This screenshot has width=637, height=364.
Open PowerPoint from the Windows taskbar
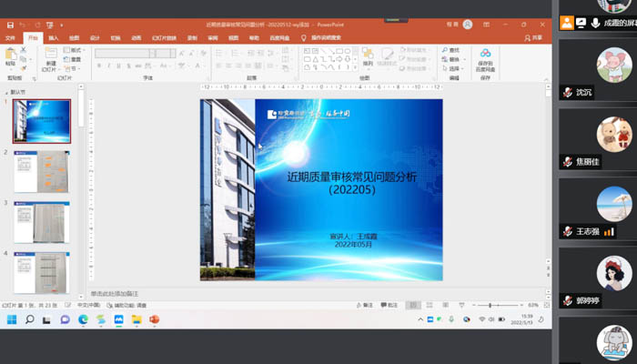154,320
